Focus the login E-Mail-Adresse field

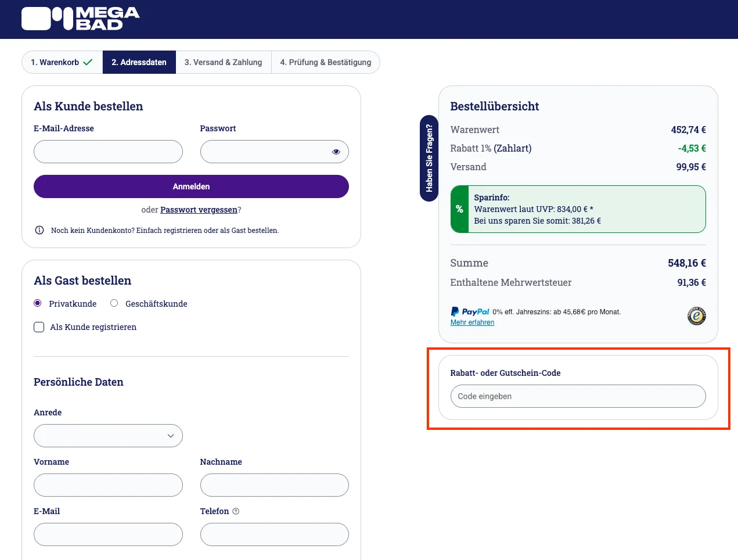pos(108,152)
